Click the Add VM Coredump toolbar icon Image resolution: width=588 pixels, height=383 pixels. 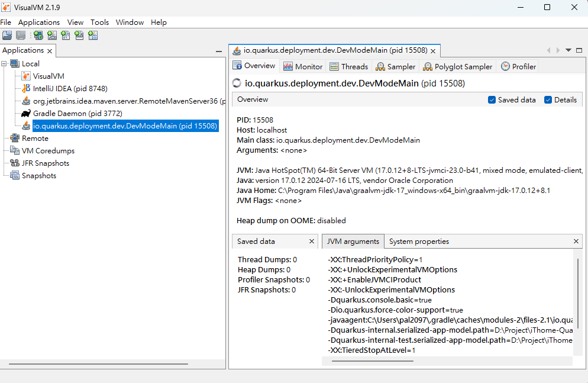point(66,36)
